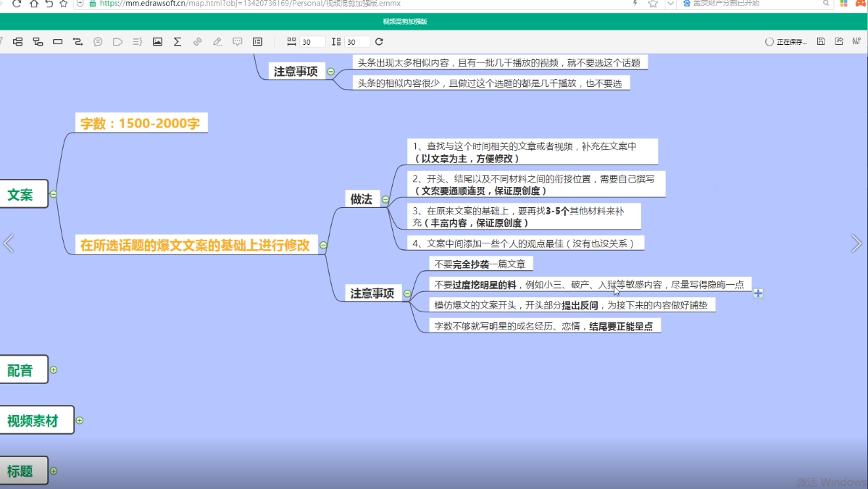Add a hyperlink with the link icon

pyautogui.click(x=197, y=41)
